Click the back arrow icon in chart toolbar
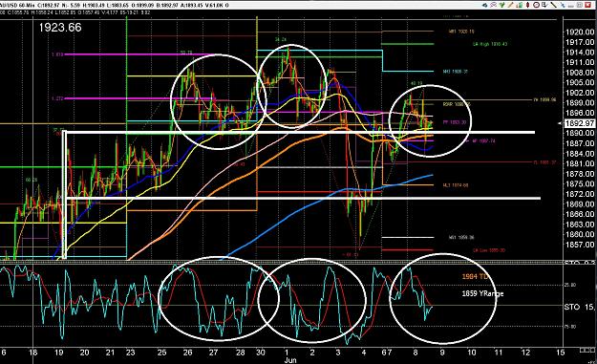Viewport: 597px width, 364px height. [x=484, y=6]
